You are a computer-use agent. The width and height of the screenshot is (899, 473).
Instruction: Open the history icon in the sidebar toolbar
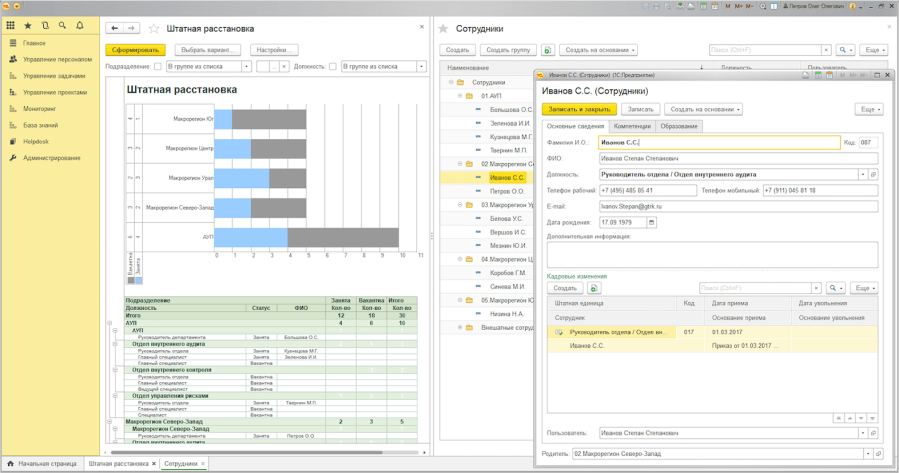(x=45, y=25)
